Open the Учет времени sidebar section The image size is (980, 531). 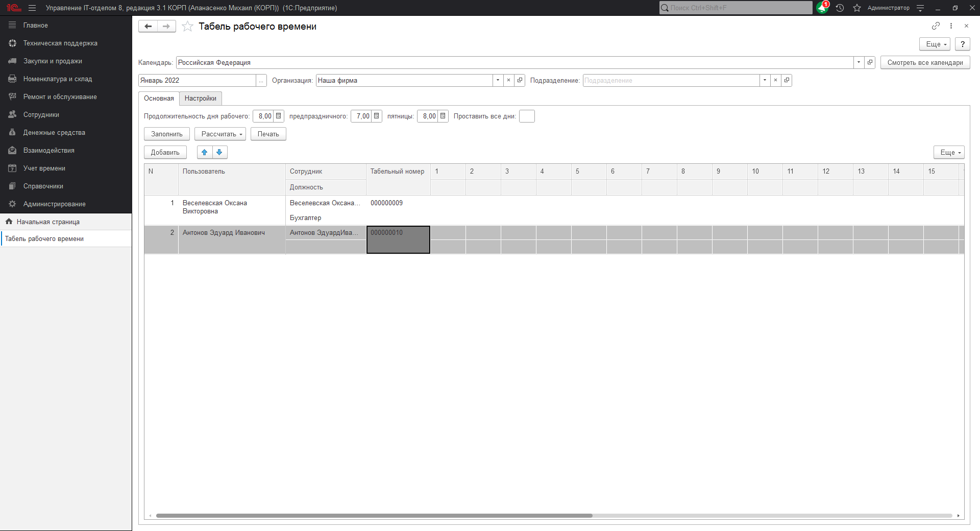(x=44, y=168)
